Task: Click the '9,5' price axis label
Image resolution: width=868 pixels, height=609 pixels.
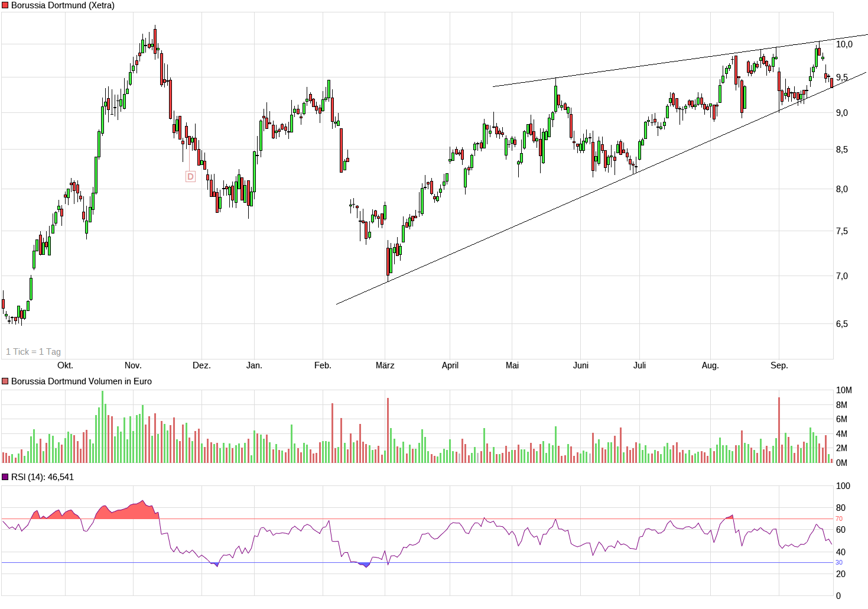Action: [x=842, y=77]
